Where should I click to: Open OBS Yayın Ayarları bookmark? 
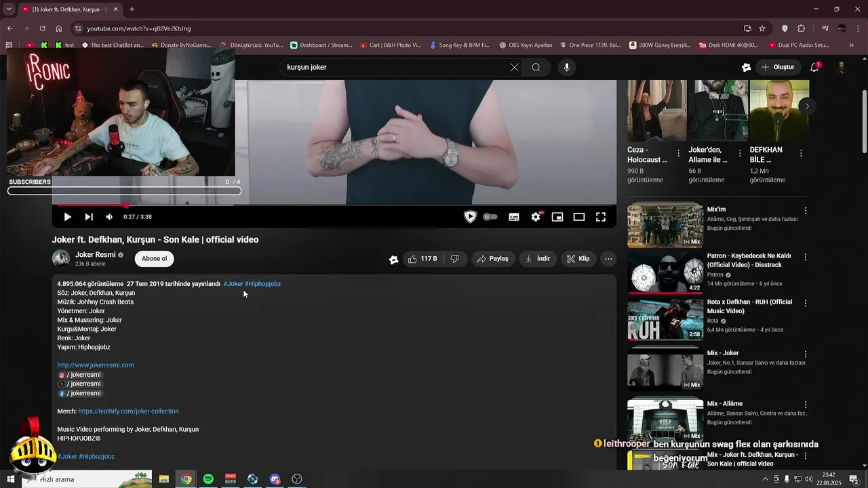tap(526, 45)
